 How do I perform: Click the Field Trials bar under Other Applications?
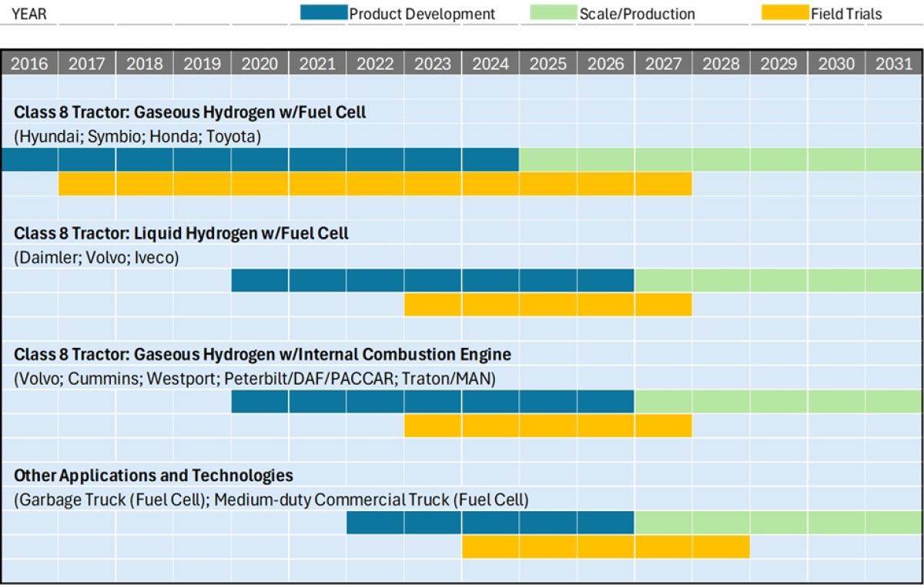[605, 547]
